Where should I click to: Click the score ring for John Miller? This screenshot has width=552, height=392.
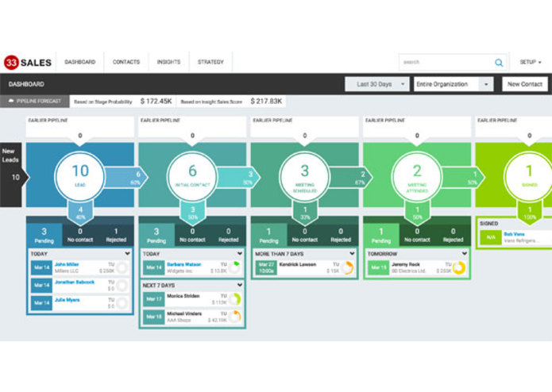[122, 268]
